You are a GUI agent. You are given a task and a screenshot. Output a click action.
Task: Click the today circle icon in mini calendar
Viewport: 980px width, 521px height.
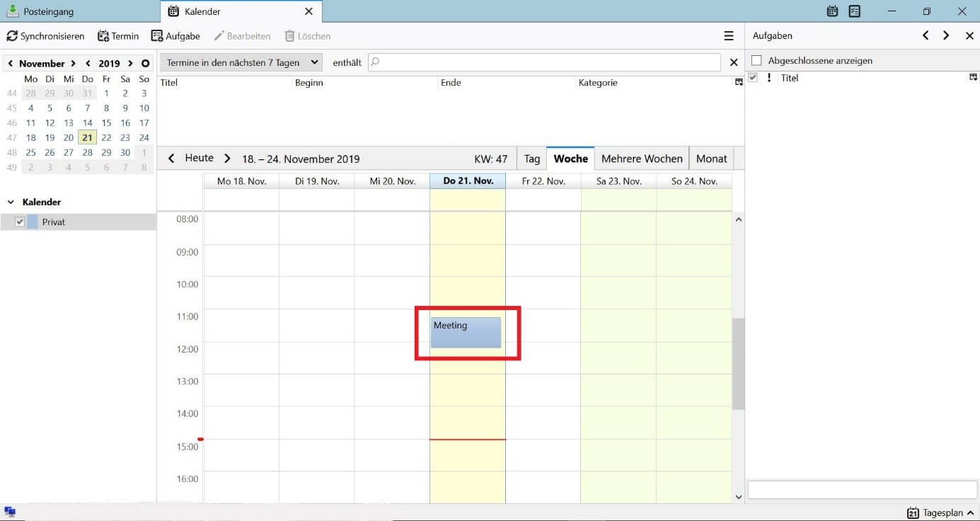(x=145, y=64)
